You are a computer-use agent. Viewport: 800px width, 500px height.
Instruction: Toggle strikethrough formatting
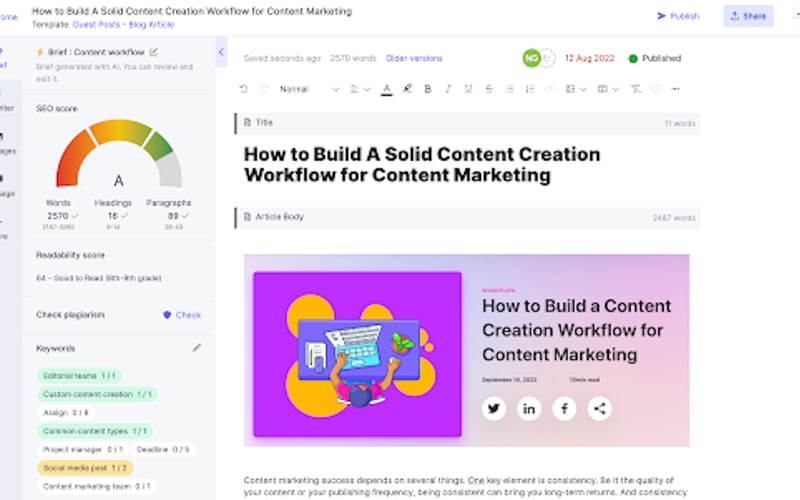489,89
